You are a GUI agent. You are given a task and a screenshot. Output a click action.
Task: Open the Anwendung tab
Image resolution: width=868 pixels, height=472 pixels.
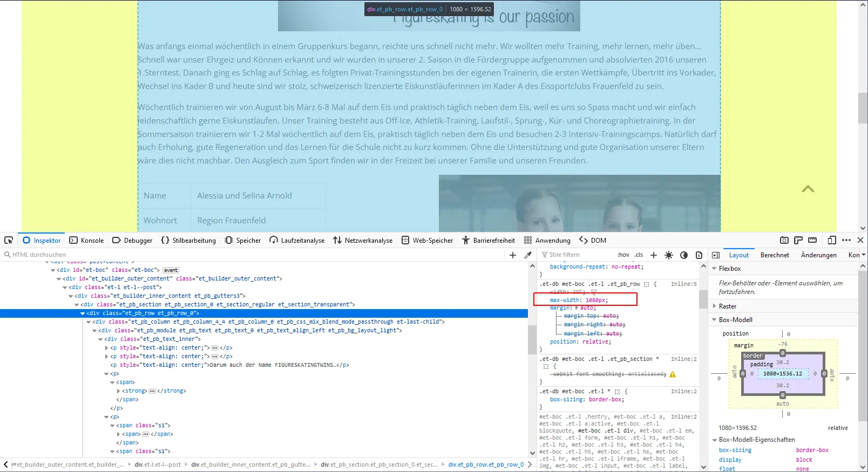point(547,240)
